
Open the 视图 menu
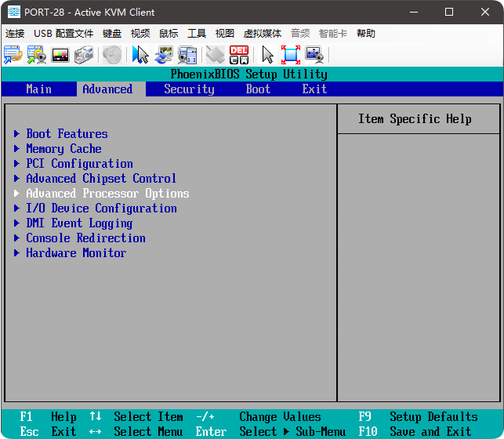pyautogui.click(x=225, y=34)
